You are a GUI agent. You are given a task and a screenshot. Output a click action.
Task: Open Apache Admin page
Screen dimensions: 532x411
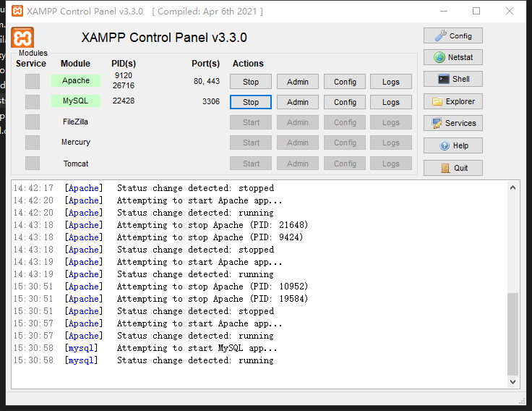tap(298, 82)
